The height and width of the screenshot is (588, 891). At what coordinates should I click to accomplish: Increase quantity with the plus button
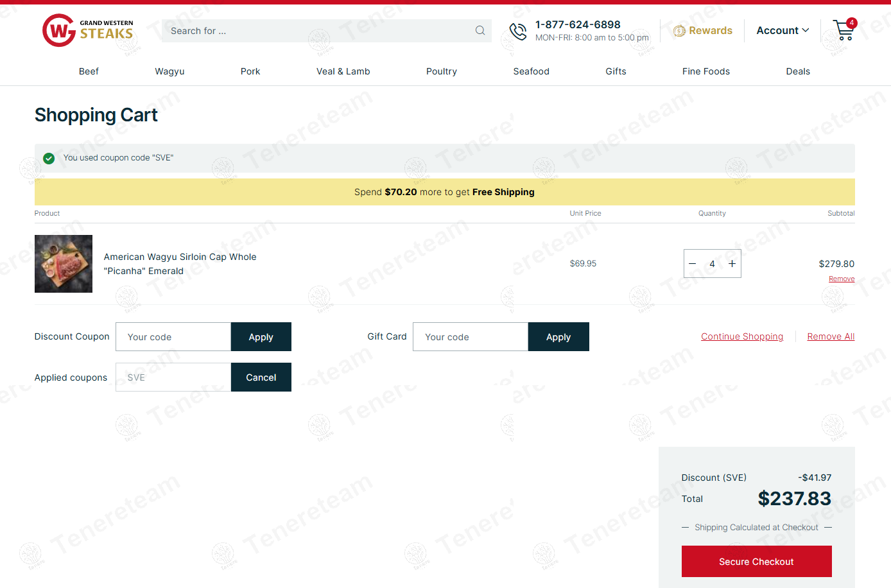pyautogui.click(x=732, y=263)
